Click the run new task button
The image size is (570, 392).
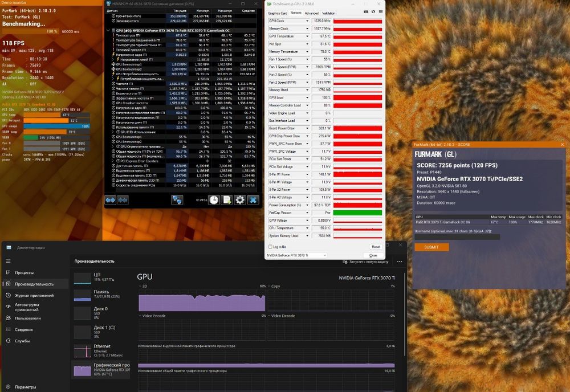pos(366,262)
